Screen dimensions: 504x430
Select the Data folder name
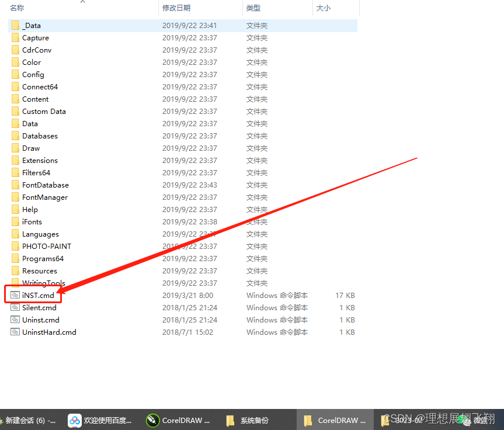[30, 123]
